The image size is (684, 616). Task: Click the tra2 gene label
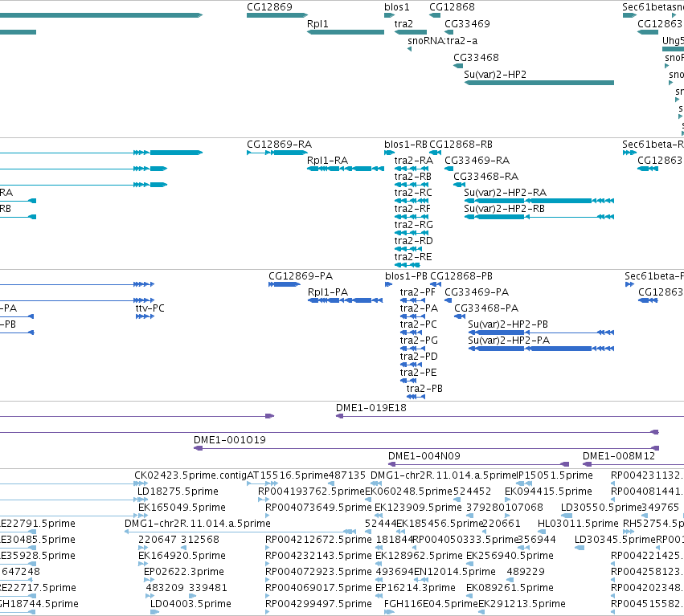coord(403,24)
